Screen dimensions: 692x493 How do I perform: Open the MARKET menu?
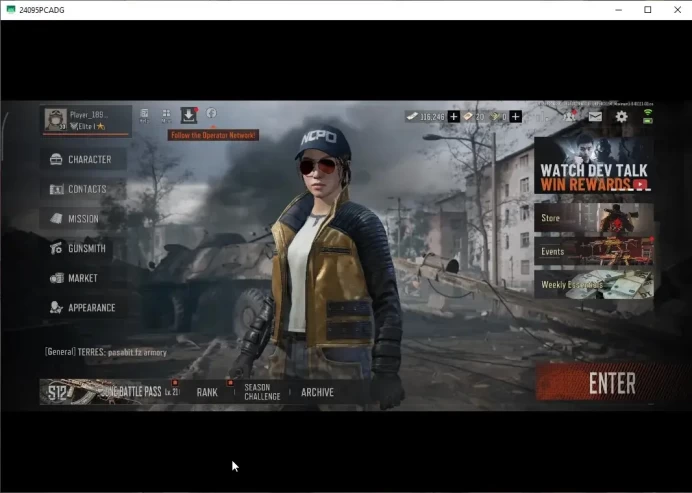(83, 278)
